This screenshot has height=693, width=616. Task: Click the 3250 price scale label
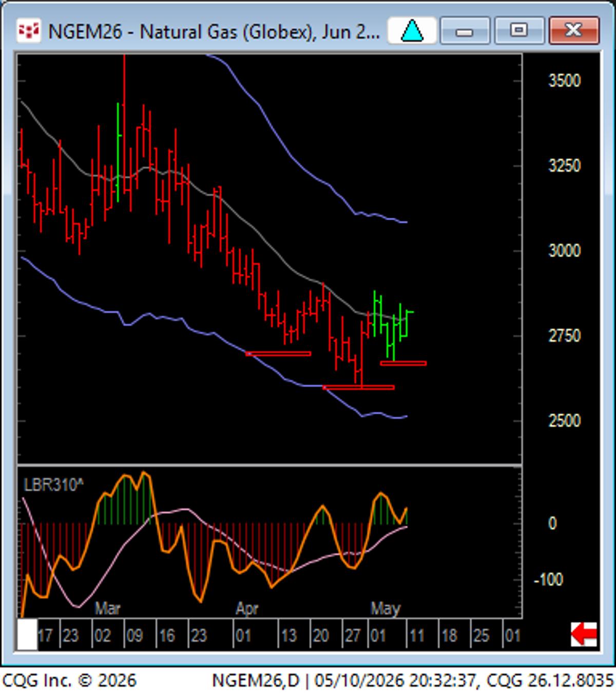click(564, 166)
